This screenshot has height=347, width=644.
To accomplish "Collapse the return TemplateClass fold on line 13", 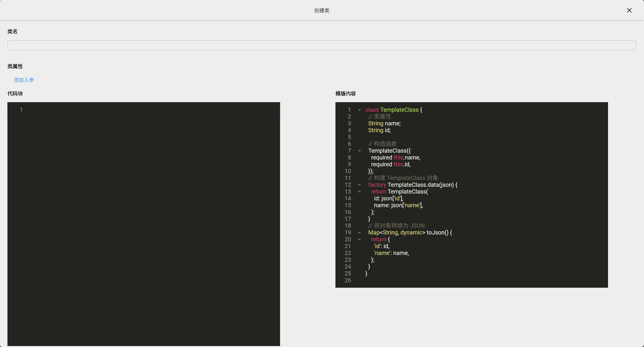I will coord(359,192).
